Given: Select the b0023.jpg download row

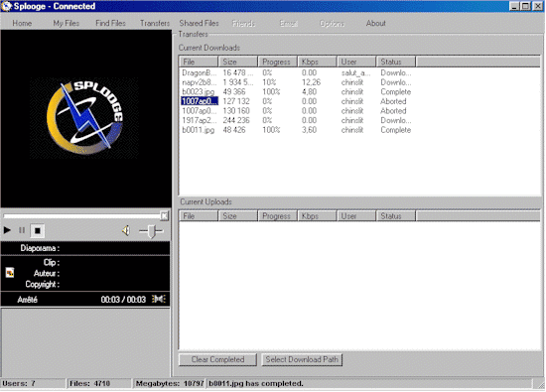Looking at the screenshot, I should pos(297,92).
